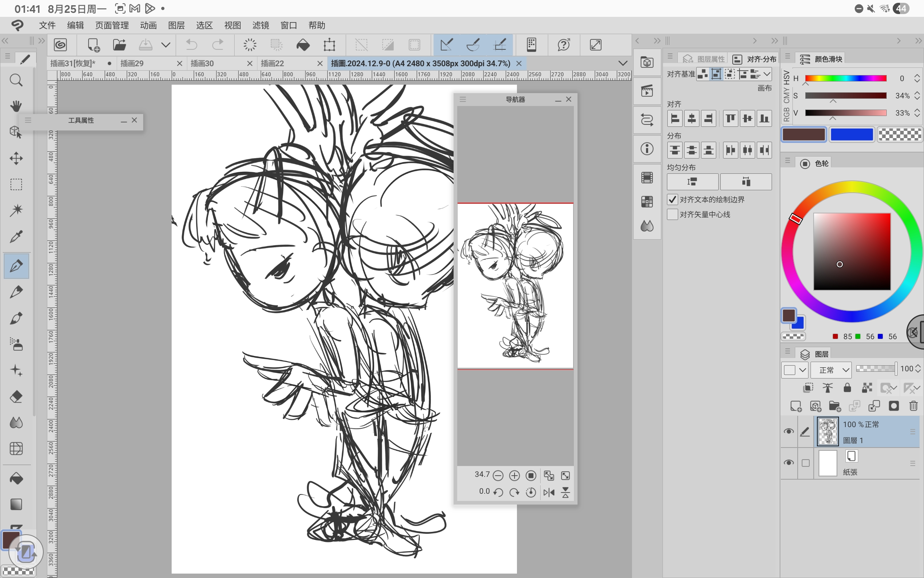Viewport: 924px width, 578px height.
Task: Select the Hand move-canvas tool
Action: (16, 106)
